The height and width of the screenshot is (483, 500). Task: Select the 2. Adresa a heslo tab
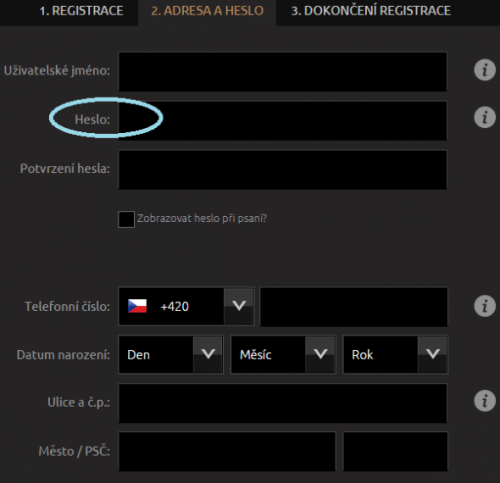pos(207,11)
